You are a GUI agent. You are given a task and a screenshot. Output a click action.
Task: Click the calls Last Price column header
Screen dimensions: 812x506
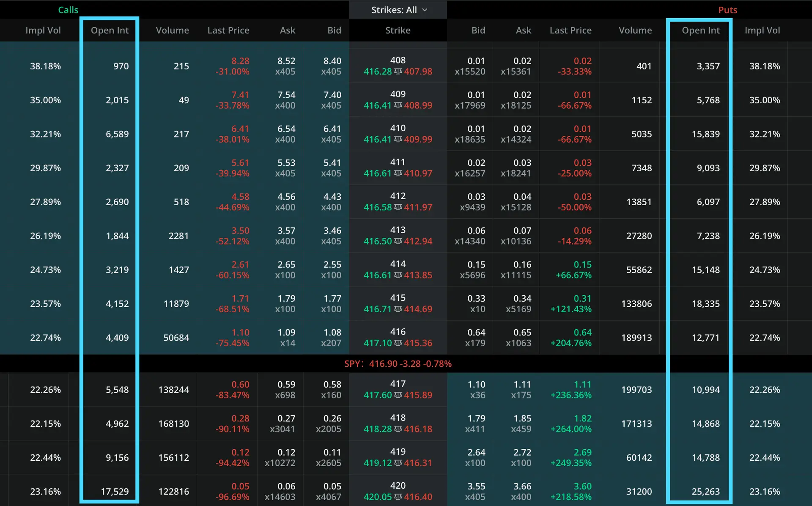[228, 30]
